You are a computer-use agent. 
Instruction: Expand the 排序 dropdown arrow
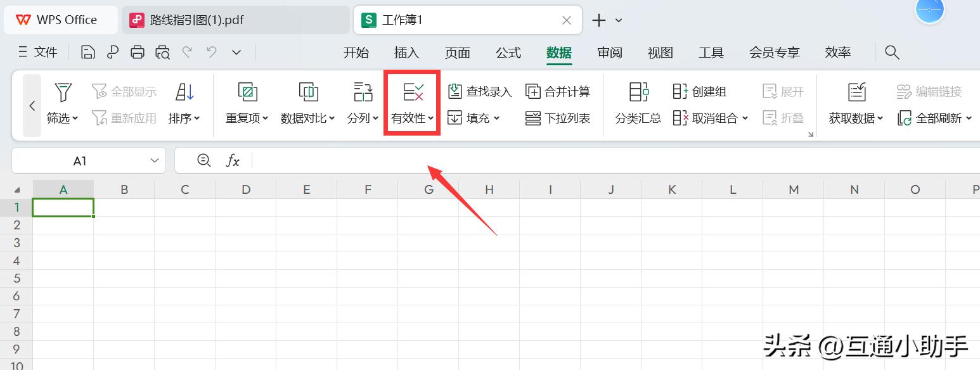[x=197, y=118]
